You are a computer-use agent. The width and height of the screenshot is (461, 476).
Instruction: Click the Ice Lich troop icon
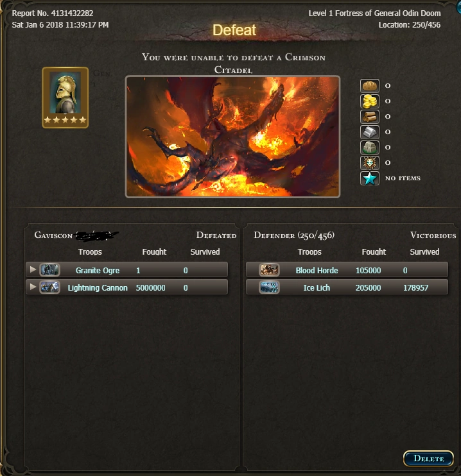point(269,287)
